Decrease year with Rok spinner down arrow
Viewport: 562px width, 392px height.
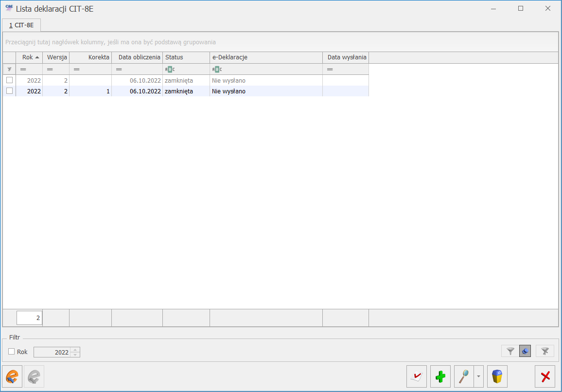tap(75, 355)
